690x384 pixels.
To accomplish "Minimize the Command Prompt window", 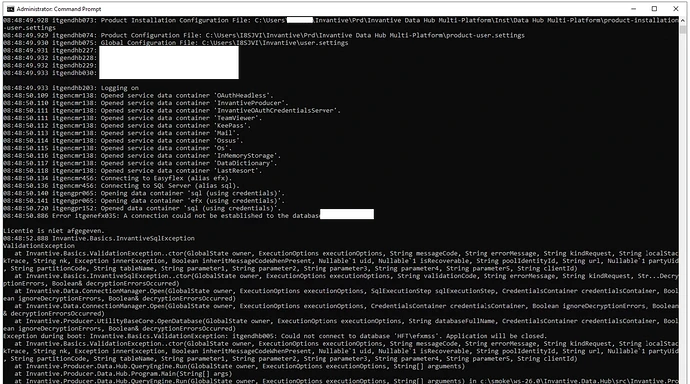I will (x=633, y=9).
